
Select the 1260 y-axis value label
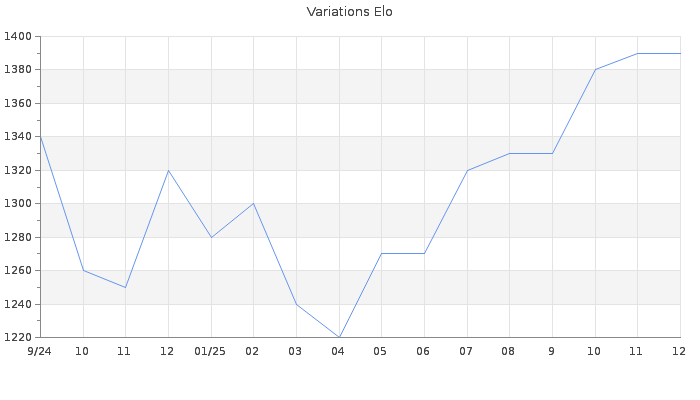[17, 271]
